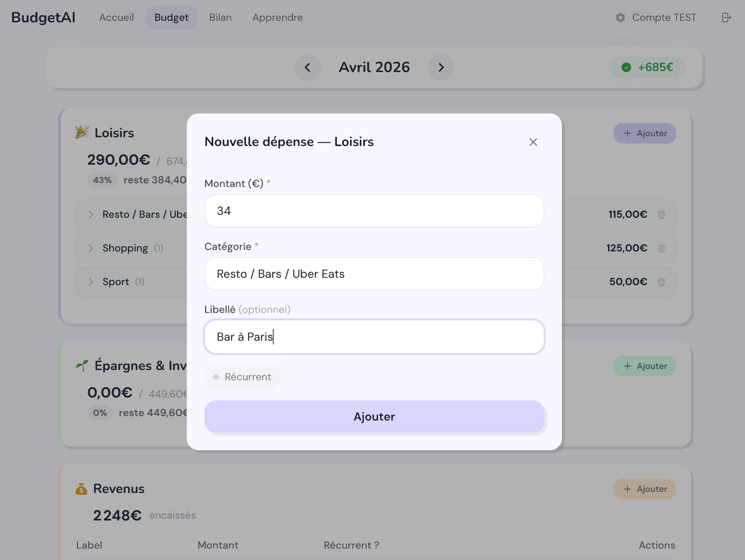The image size is (745, 560).
Task: Open the settings gear icon
Action: [620, 18]
